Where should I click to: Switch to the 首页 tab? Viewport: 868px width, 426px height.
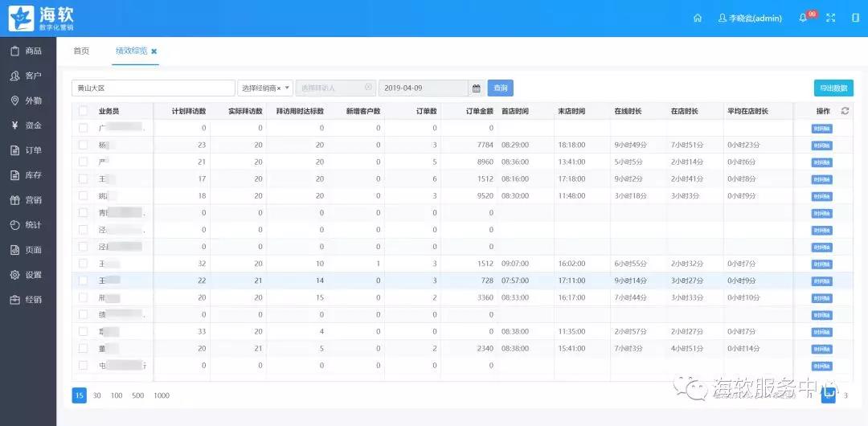[x=81, y=51]
